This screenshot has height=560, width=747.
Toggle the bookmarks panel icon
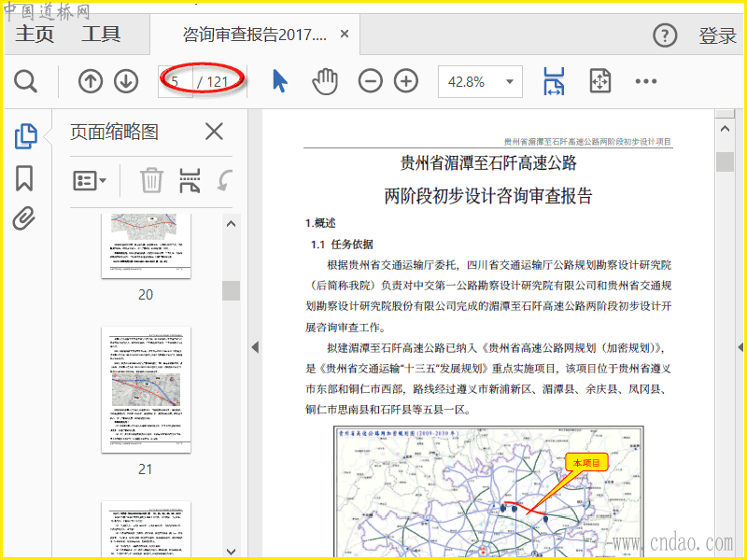pyautogui.click(x=24, y=178)
